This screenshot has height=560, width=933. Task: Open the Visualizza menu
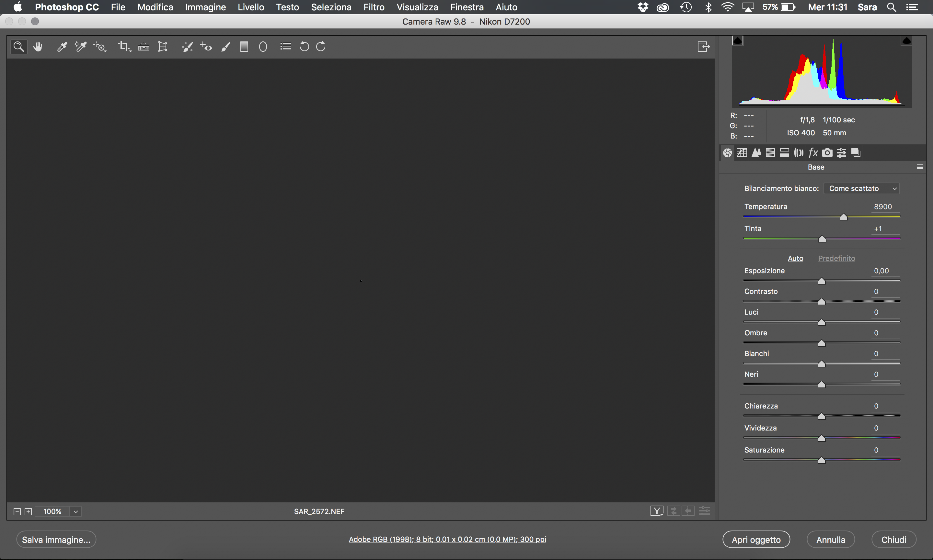coord(417,7)
